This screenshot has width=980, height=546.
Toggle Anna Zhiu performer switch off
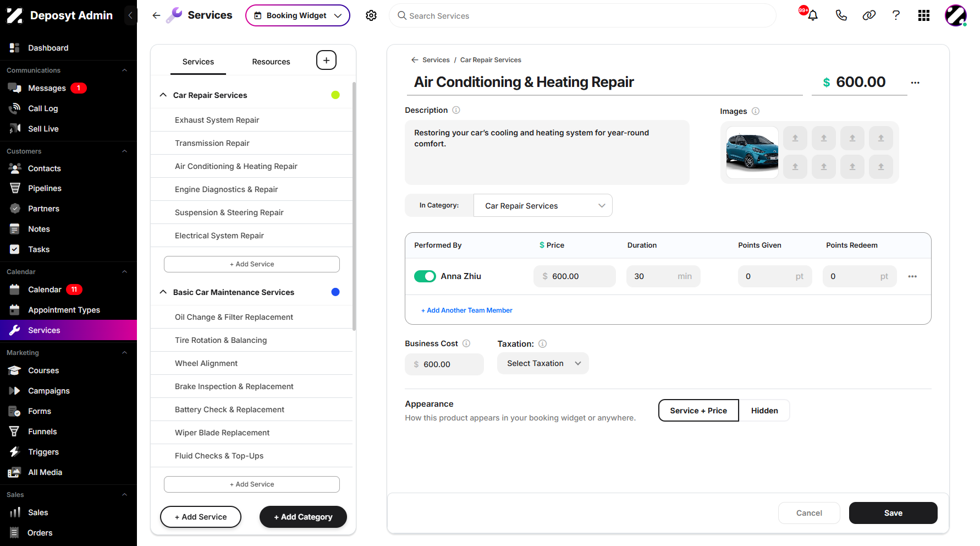[425, 276]
